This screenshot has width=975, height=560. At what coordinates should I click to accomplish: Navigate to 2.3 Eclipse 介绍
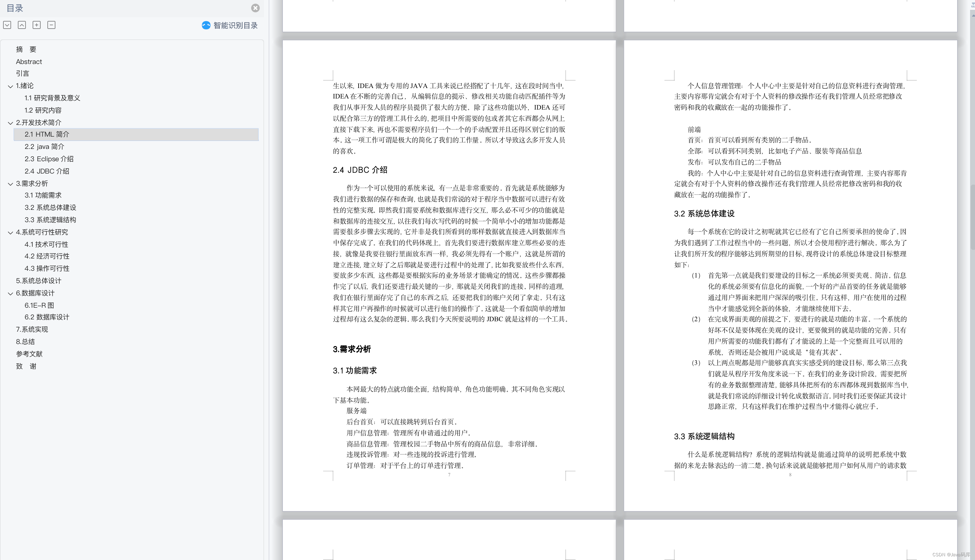[x=49, y=159]
